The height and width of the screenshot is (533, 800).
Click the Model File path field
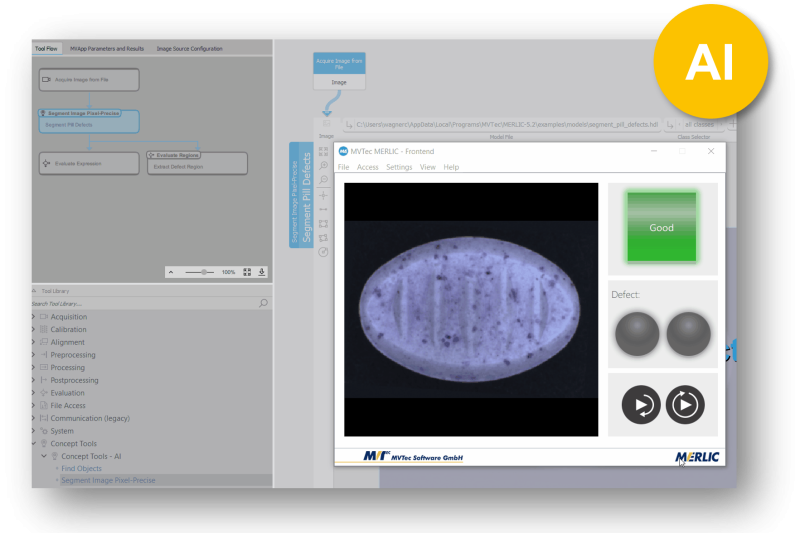(507, 124)
